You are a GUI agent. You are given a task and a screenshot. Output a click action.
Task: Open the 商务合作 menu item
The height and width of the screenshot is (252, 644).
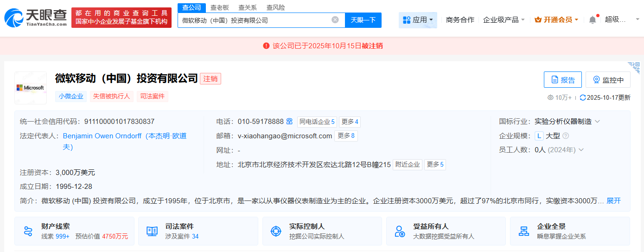pyautogui.click(x=460, y=20)
